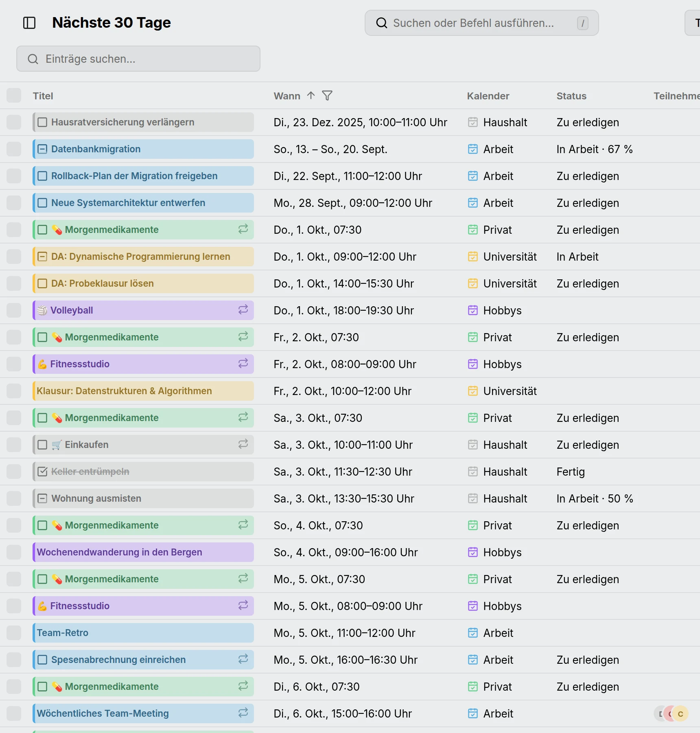This screenshot has height=733, width=700.
Task: Click the ascending sort arrow next to Wann
Action: click(x=311, y=96)
